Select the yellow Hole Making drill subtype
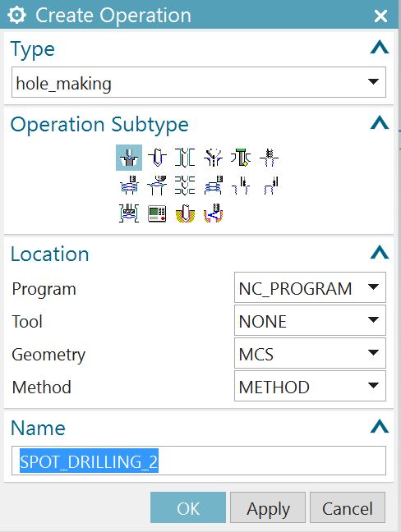The image size is (401, 532). [185, 213]
